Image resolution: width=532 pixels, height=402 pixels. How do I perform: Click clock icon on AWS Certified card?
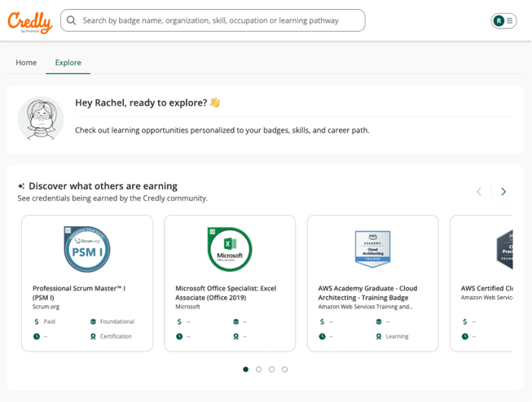[465, 337]
